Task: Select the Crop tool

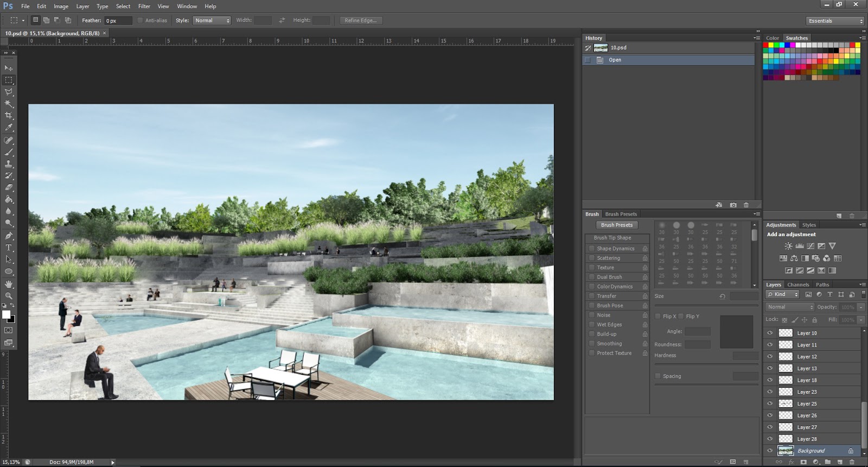Action: tap(9, 116)
